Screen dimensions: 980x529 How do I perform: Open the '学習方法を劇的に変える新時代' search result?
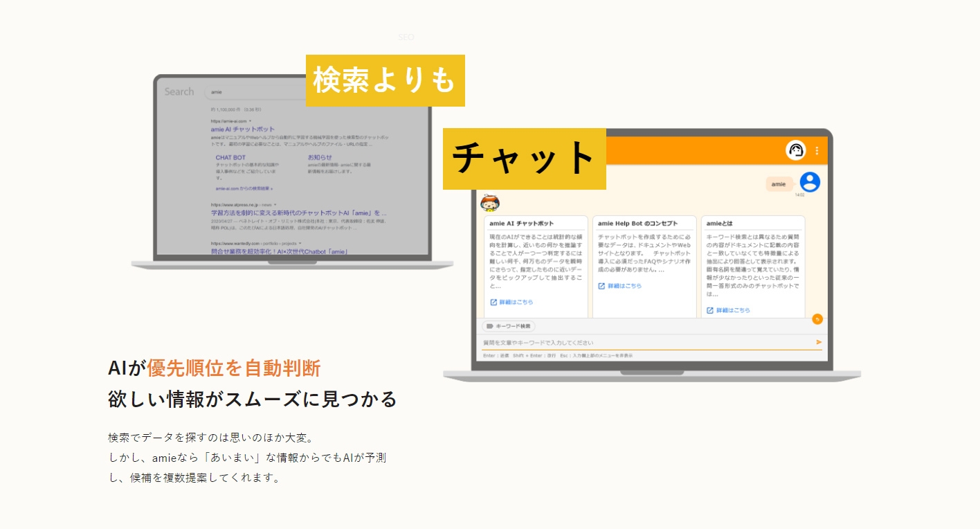pos(299,213)
